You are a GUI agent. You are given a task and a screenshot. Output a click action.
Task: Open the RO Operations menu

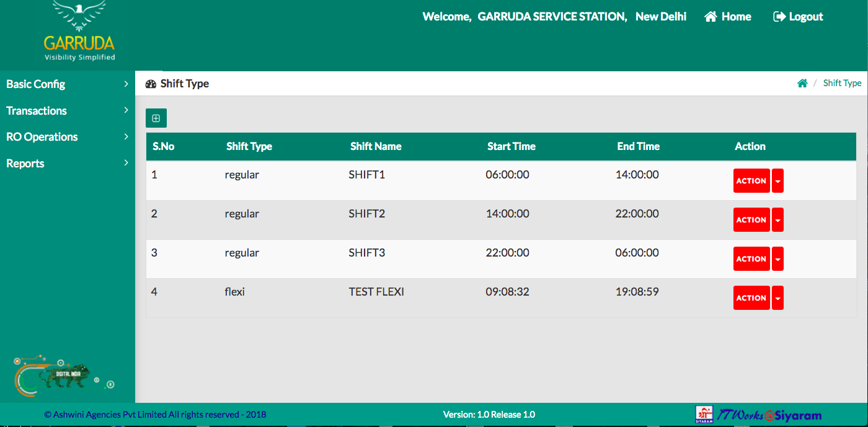(68, 137)
